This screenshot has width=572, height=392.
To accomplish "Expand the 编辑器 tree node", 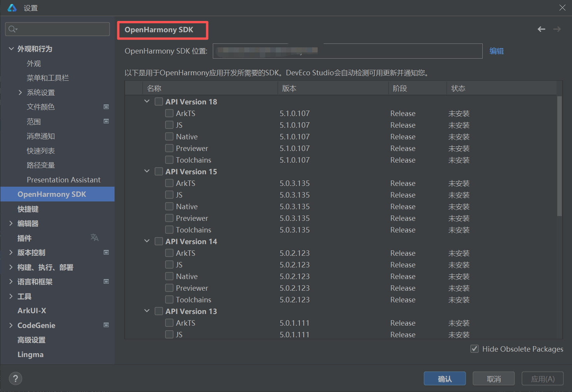I will pos(11,223).
